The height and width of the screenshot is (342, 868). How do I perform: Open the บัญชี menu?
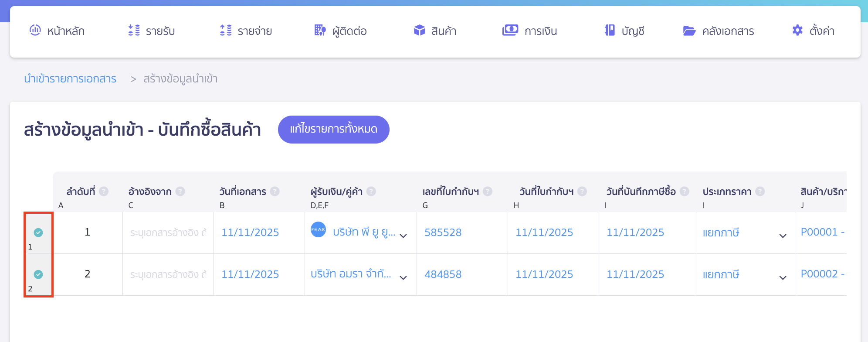[624, 31]
